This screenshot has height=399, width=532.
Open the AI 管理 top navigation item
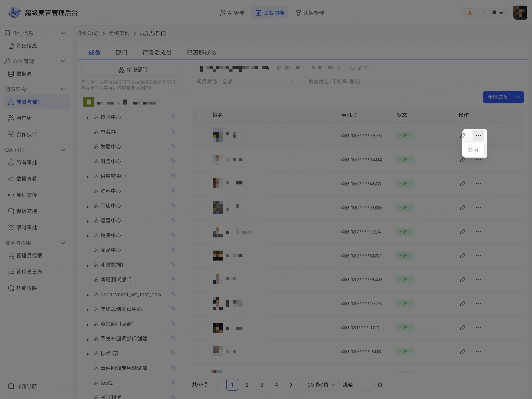click(232, 13)
